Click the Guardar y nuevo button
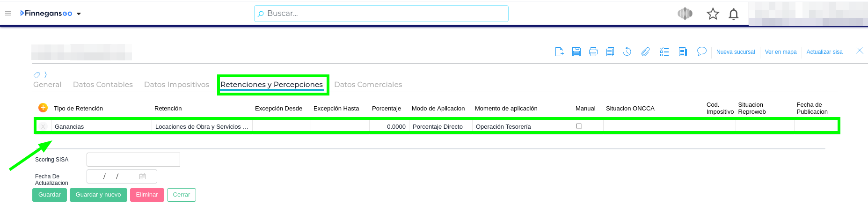The image size is (868, 220). click(x=98, y=195)
